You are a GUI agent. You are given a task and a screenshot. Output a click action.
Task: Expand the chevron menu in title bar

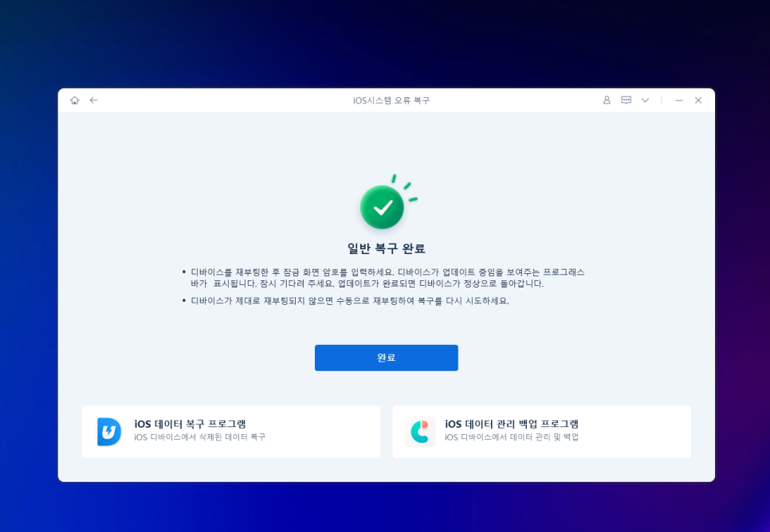[646, 100]
